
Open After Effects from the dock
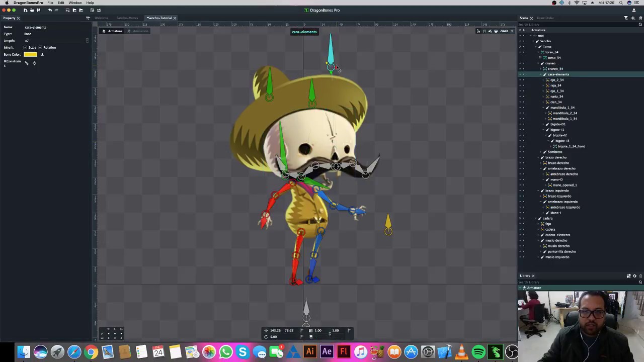[327, 351]
